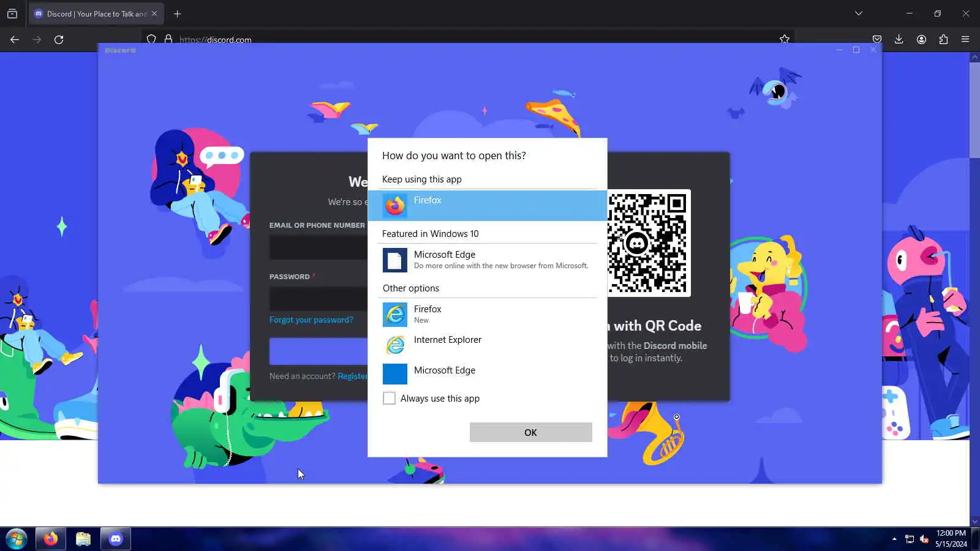Viewport: 980px width, 551px height.
Task: Open the Windows Start menu
Action: coord(17,539)
